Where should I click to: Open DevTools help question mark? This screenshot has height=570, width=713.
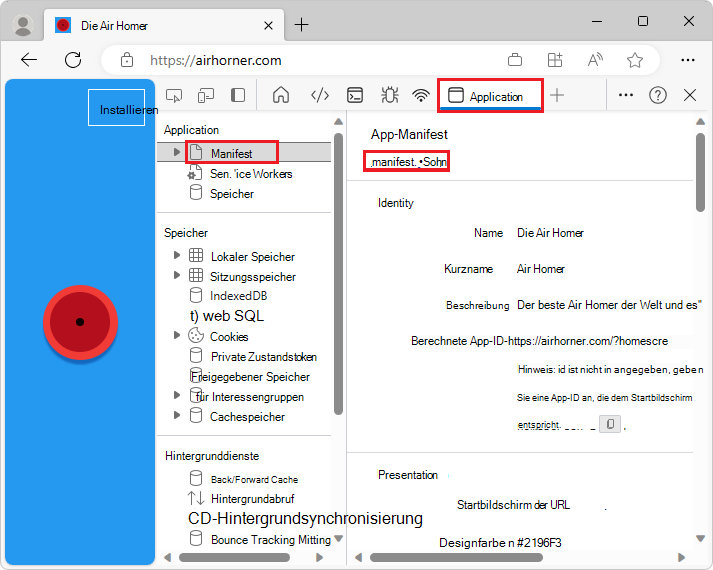(658, 95)
